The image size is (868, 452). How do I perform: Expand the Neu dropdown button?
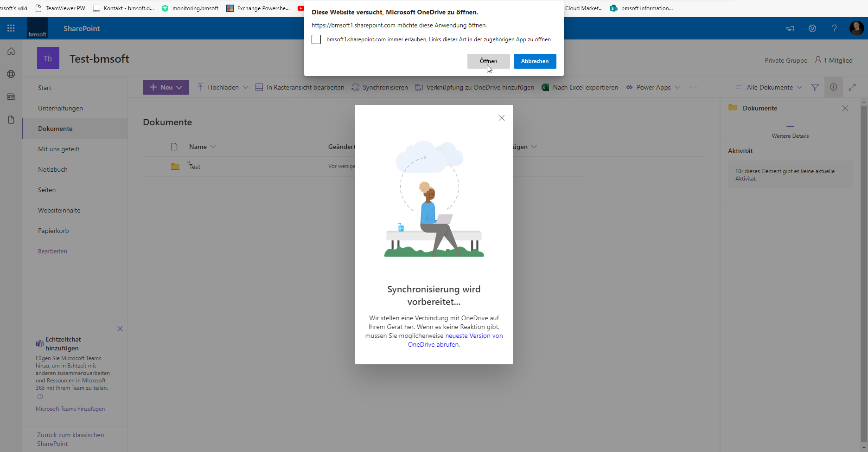point(166,87)
